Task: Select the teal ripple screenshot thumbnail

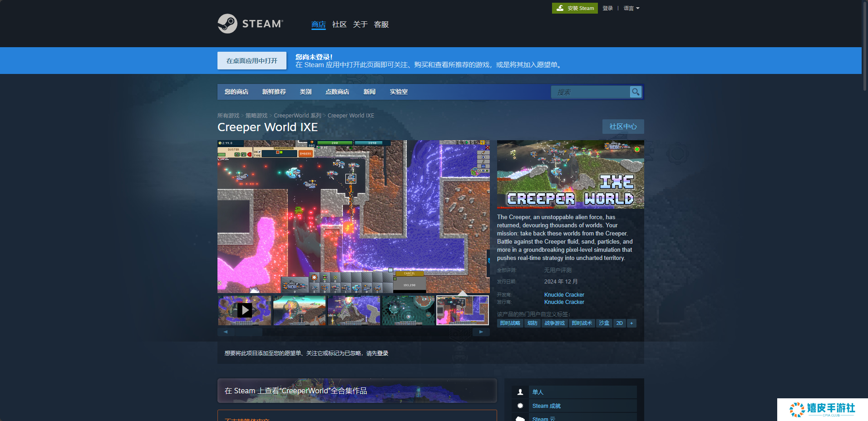Action: click(408, 310)
